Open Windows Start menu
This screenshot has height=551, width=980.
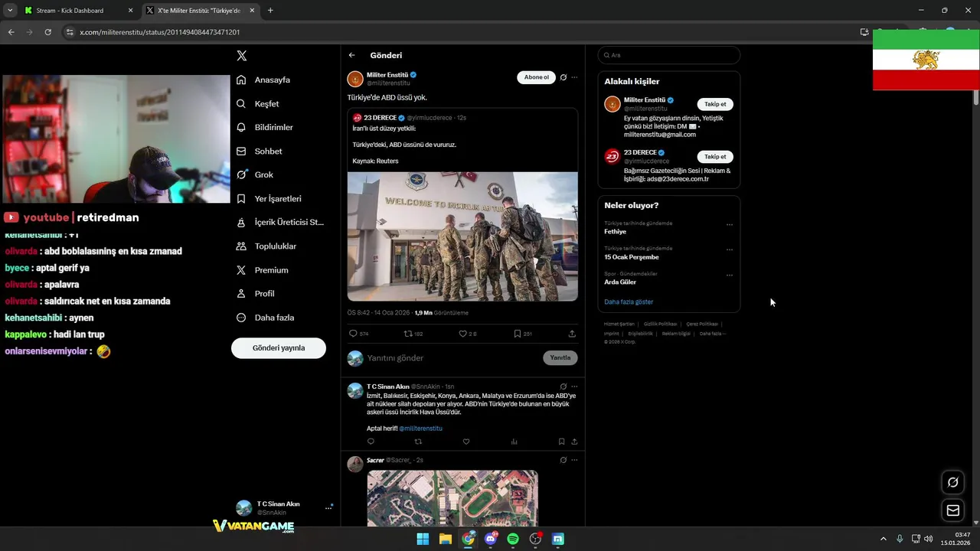(x=423, y=539)
